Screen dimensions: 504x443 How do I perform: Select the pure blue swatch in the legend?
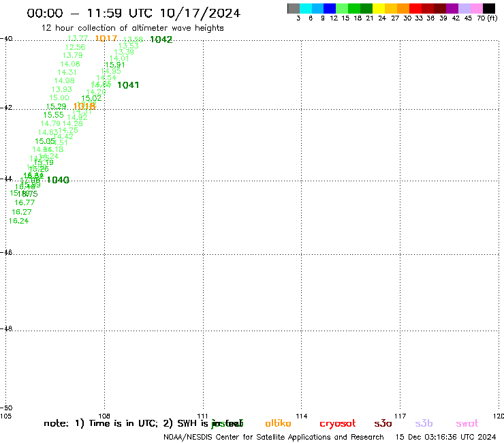(330, 8)
